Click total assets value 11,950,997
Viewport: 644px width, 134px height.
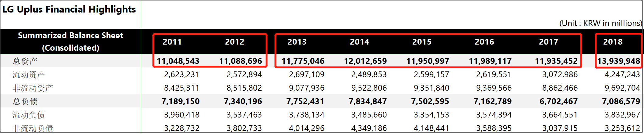click(428, 61)
